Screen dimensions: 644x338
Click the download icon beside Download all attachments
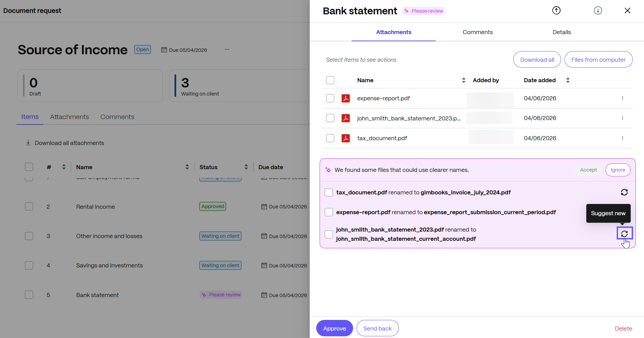tap(28, 143)
